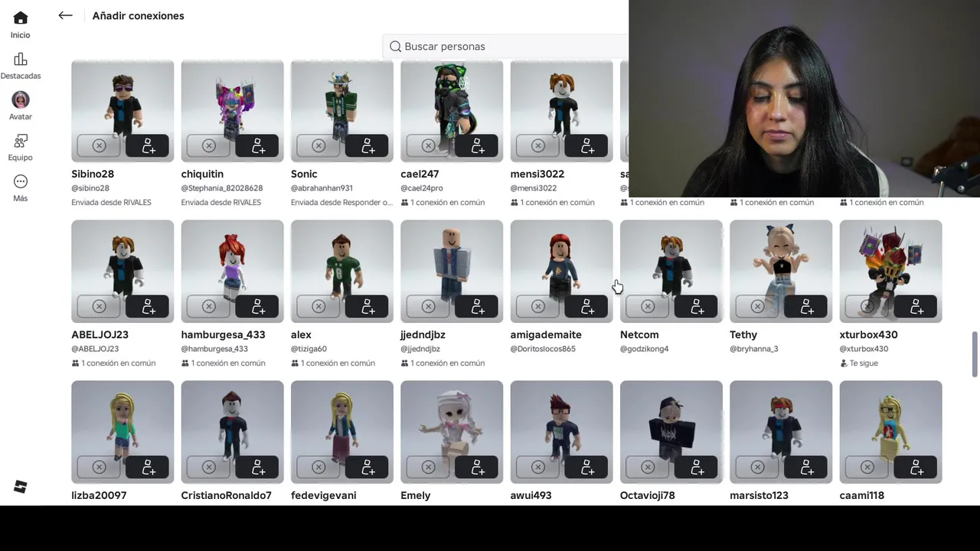
Task: Decline request from lizba20097
Action: point(99,467)
